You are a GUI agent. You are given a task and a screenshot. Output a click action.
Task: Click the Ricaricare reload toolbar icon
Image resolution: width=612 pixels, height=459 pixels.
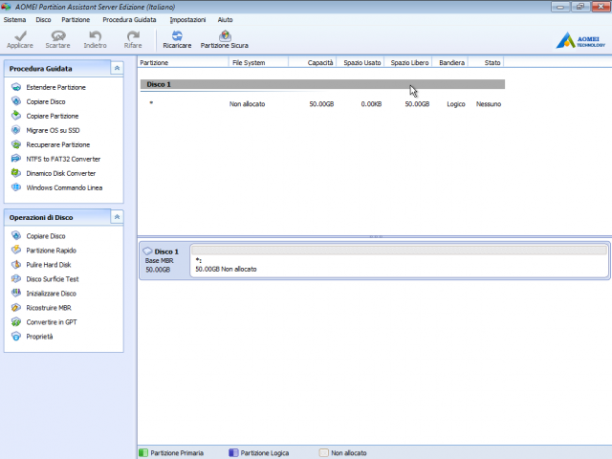(x=177, y=36)
